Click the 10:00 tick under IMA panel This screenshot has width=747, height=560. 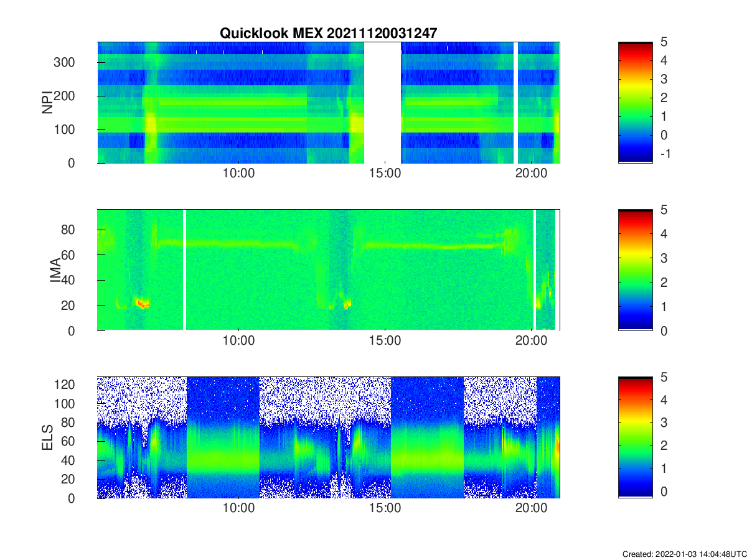[x=238, y=340]
